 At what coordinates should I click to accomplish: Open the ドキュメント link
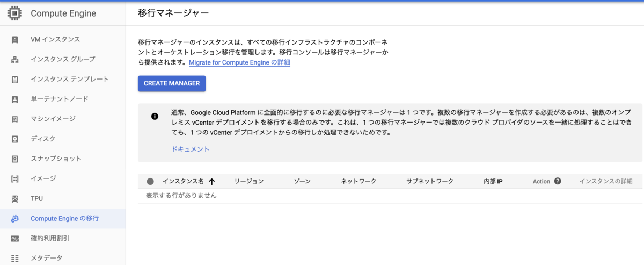(191, 149)
